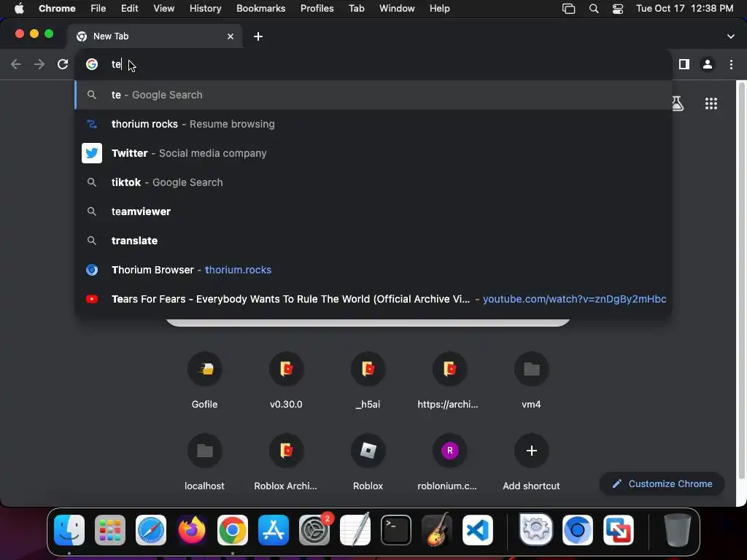This screenshot has height=560, width=747.
Task: Open the localhost shortcut
Action: click(204, 462)
